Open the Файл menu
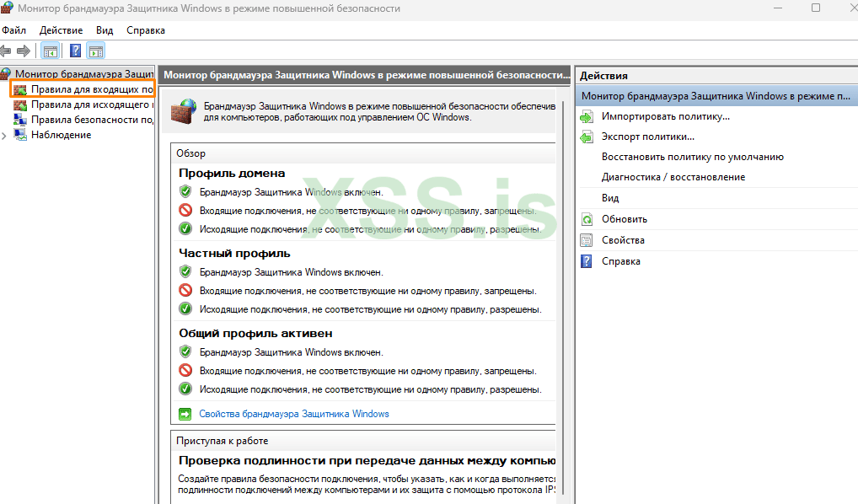 click(14, 30)
